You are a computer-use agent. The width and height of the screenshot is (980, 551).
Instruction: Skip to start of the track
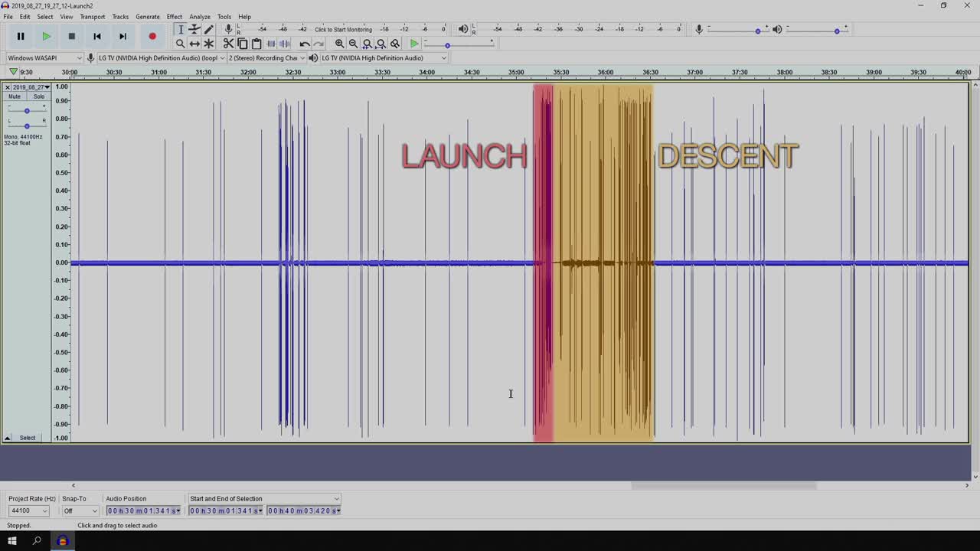click(96, 36)
